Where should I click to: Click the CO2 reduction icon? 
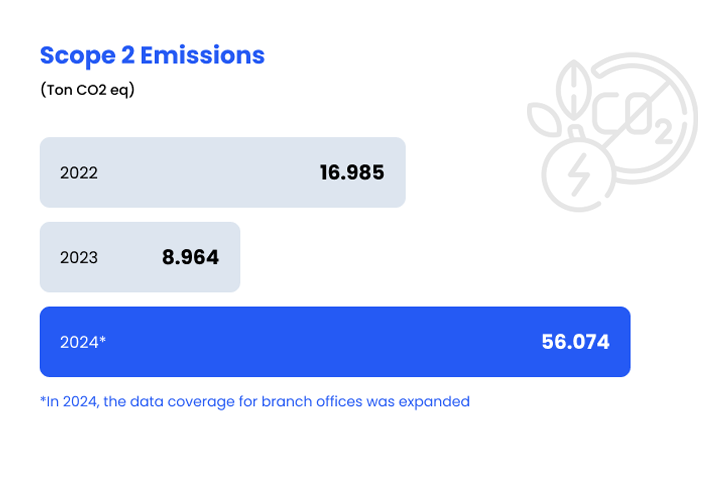click(x=613, y=132)
